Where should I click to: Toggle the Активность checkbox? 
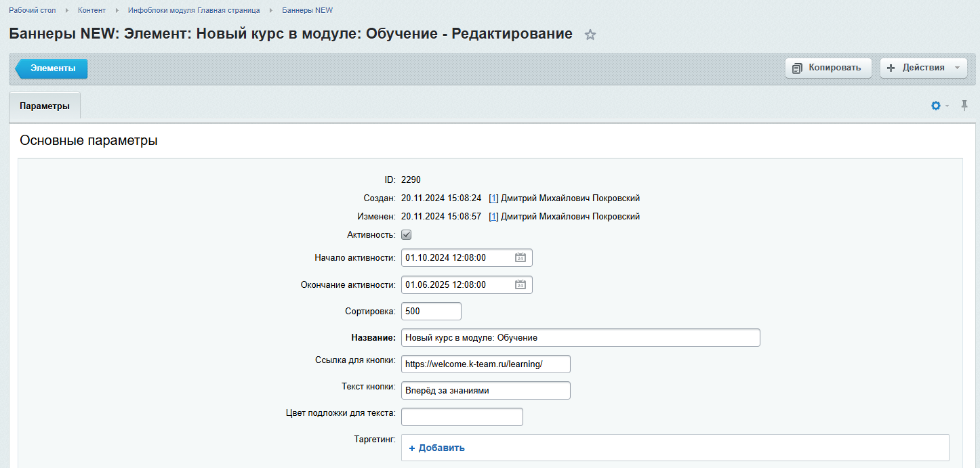[x=407, y=235]
